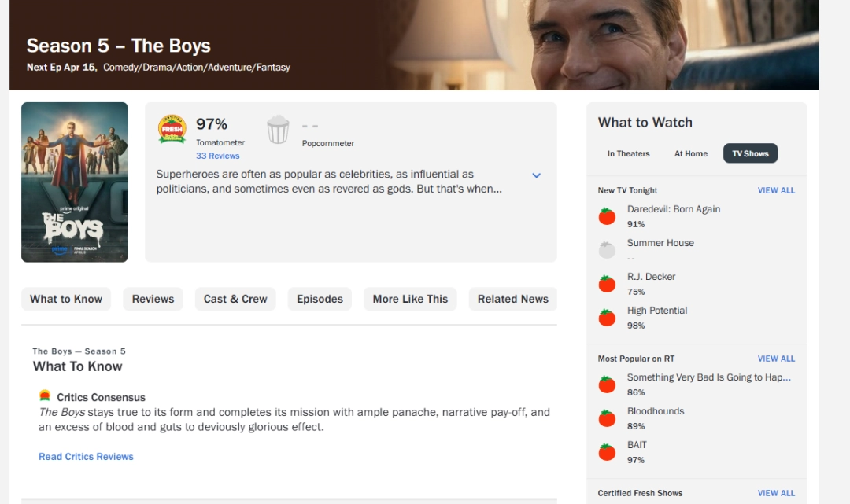The width and height of the screenshot is (850, 504).
Task: Select the TV Shows tab
Action: pos(750,153)
